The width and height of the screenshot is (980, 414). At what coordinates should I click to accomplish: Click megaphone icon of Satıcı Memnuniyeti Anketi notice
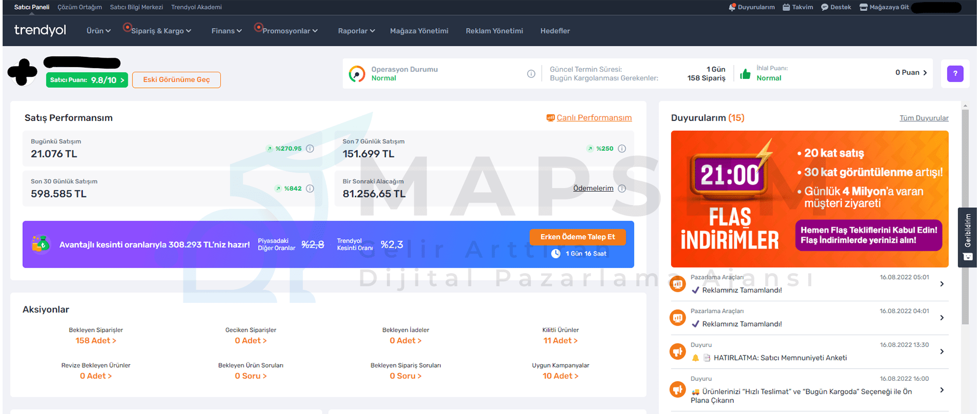point(678,352)
